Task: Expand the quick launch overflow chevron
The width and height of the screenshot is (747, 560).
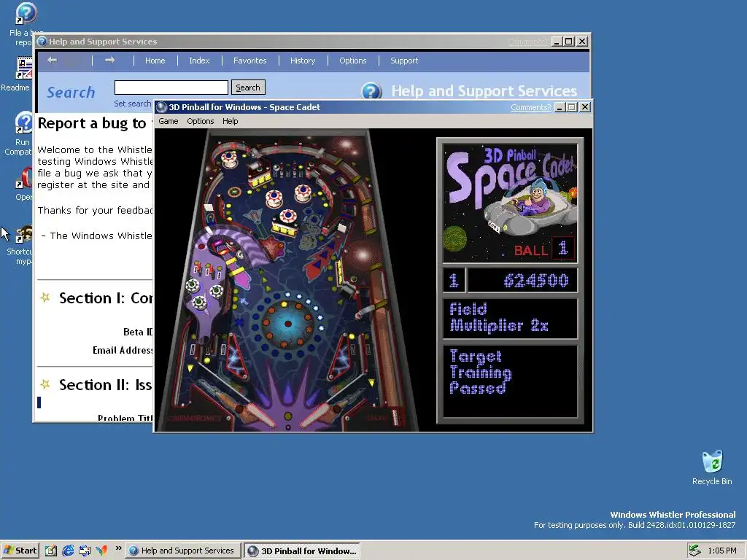Action: pos(119,548)
